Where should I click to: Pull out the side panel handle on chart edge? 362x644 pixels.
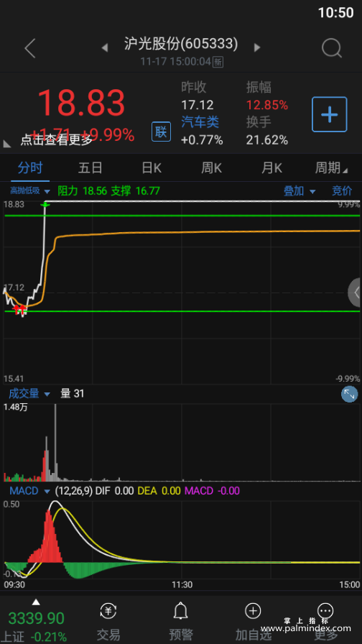tap(355, 293)
